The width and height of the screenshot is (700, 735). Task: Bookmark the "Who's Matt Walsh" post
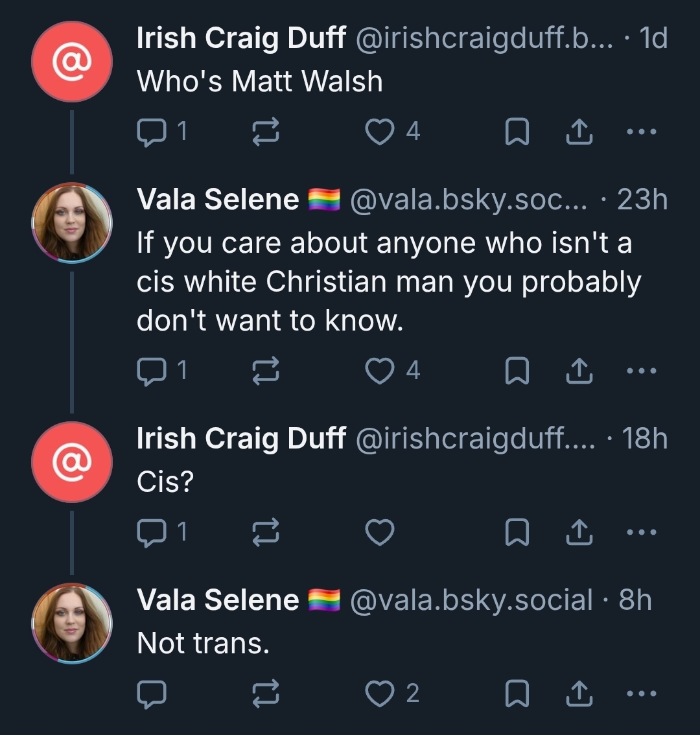click(x=517, y=132)
